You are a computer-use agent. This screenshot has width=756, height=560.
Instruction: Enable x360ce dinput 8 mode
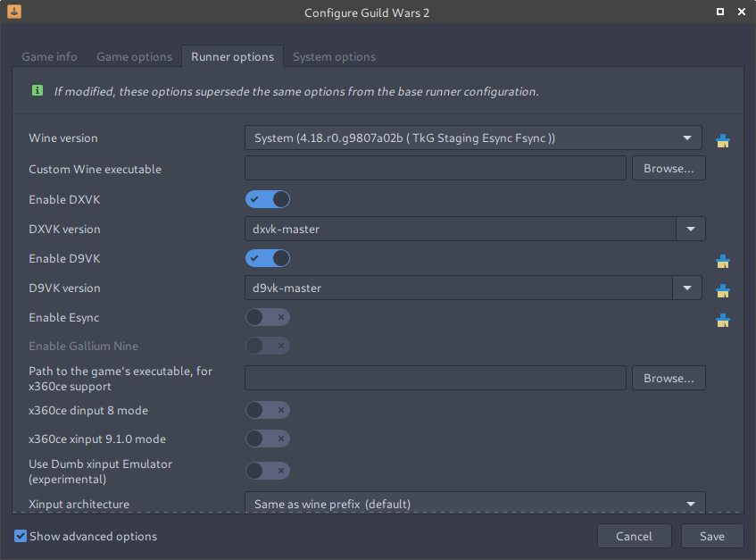267,410
